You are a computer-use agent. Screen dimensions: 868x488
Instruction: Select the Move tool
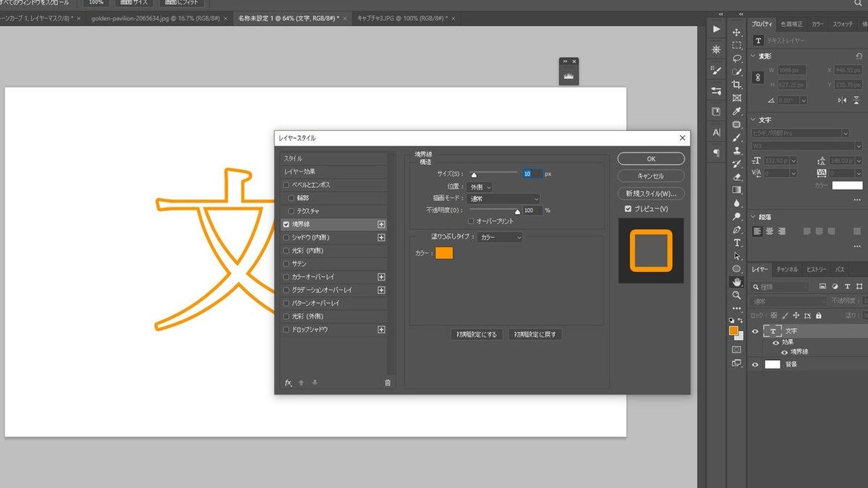736,33
